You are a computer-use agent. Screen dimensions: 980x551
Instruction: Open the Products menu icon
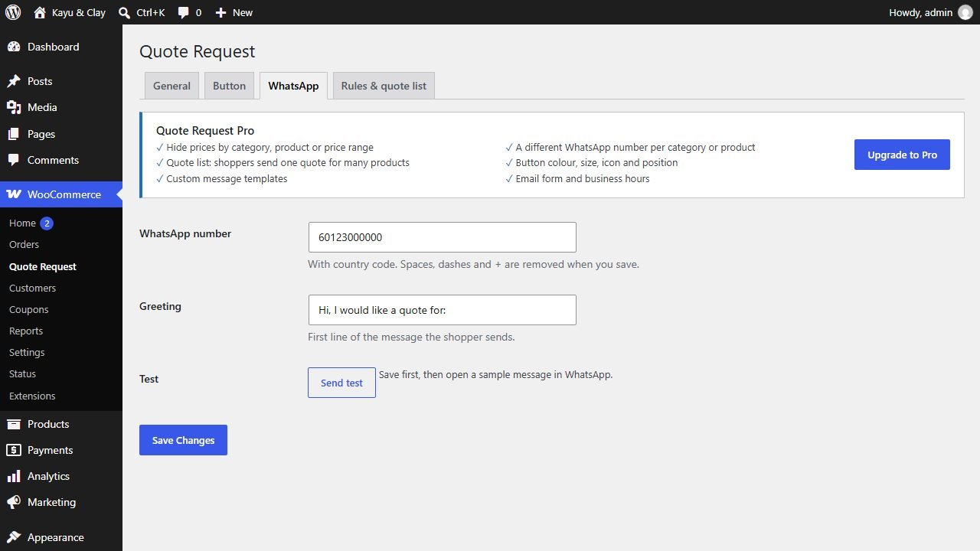pos(14,424)
